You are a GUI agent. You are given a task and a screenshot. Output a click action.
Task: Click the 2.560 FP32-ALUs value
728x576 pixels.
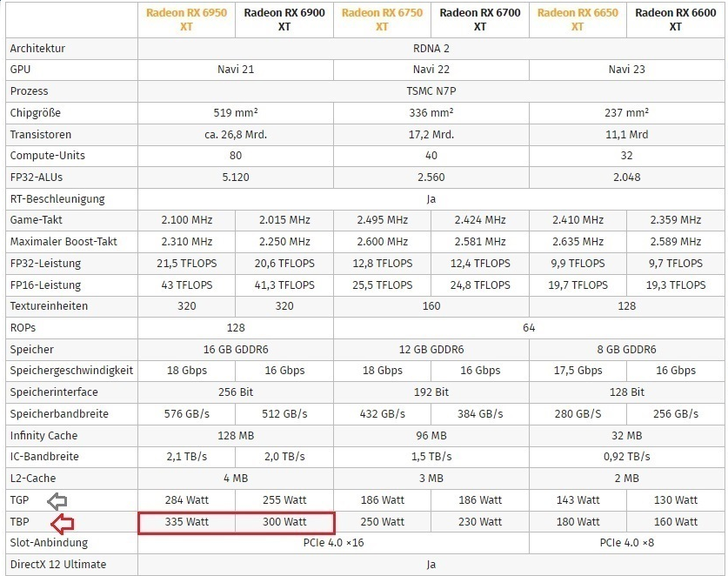coord(431,177)
